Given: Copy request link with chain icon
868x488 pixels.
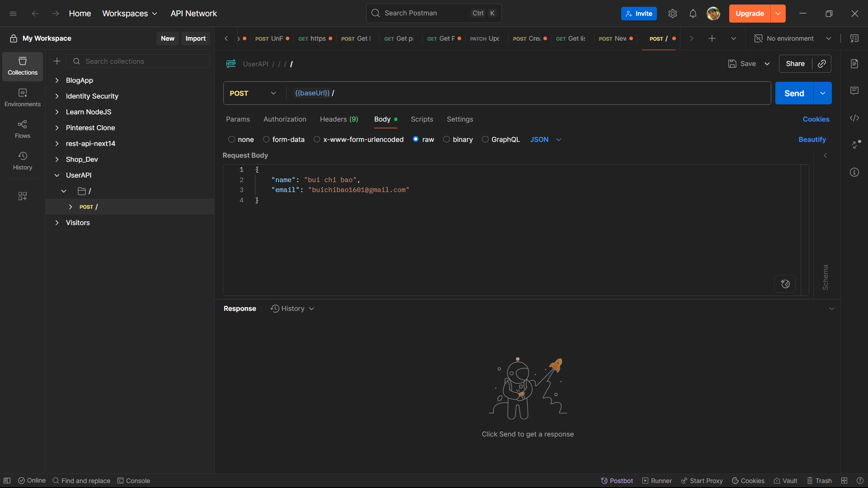Looking at the screenshot, I should tap(822, 64).
